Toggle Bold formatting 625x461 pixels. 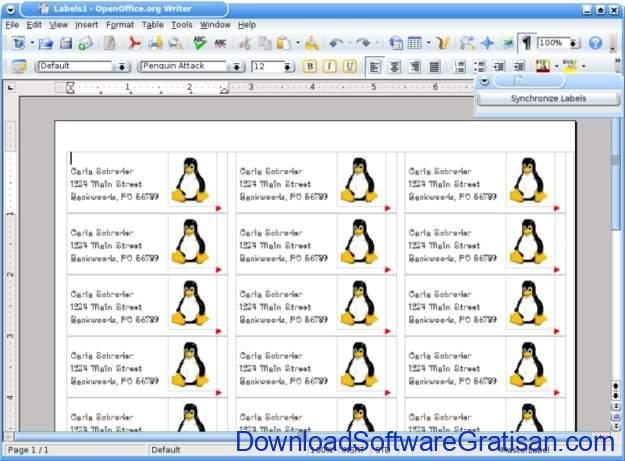pyautogui.click(x=310, y=66)
